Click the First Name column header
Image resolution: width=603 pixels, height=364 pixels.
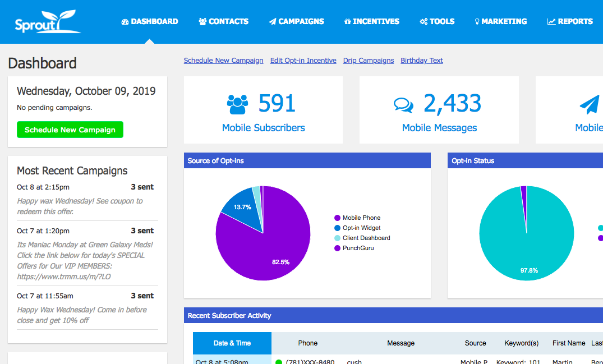click(x=569, y=343)
